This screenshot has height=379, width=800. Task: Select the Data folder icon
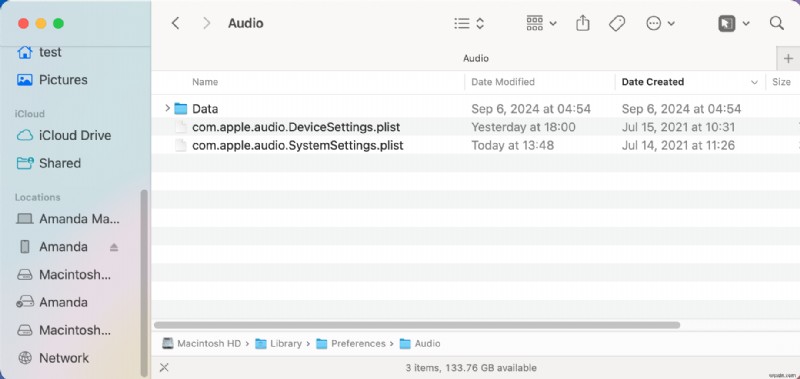point(181,108)
